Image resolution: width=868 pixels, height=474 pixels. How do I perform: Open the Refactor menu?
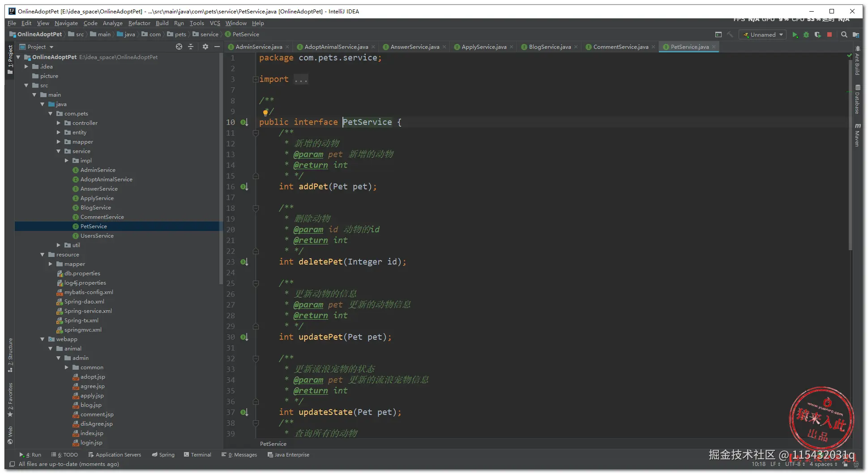pyautogui.click(x=139, y=23)
